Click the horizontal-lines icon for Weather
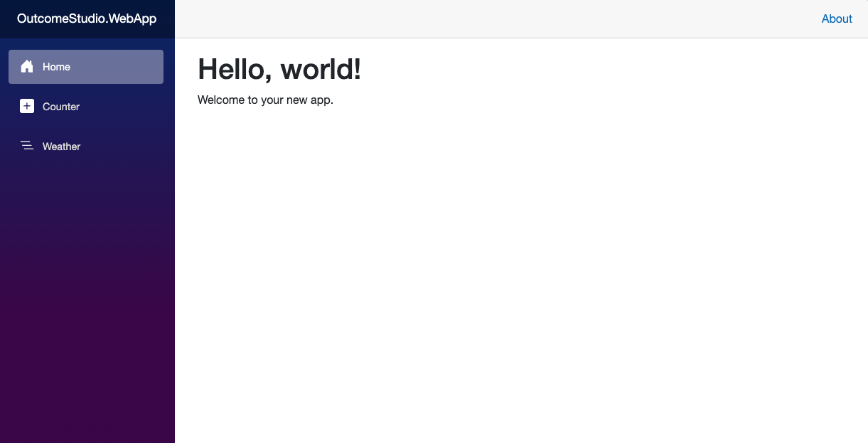This screenshot has width=868, height=443. [27, 146]
